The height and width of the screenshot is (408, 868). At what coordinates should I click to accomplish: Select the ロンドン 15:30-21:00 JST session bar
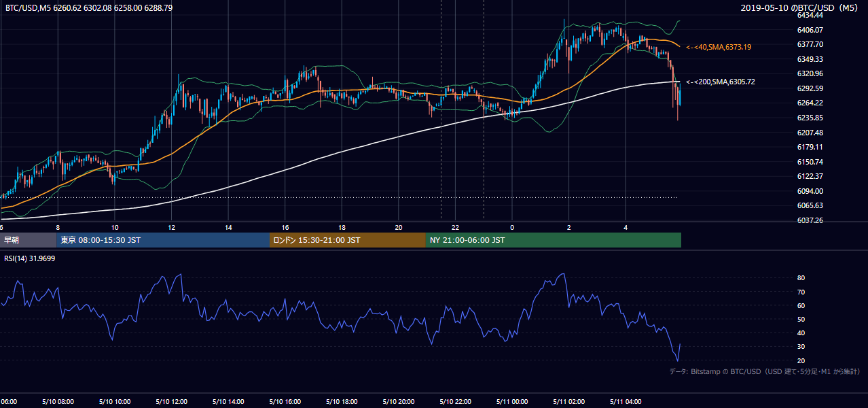click(x=348, y=240)
